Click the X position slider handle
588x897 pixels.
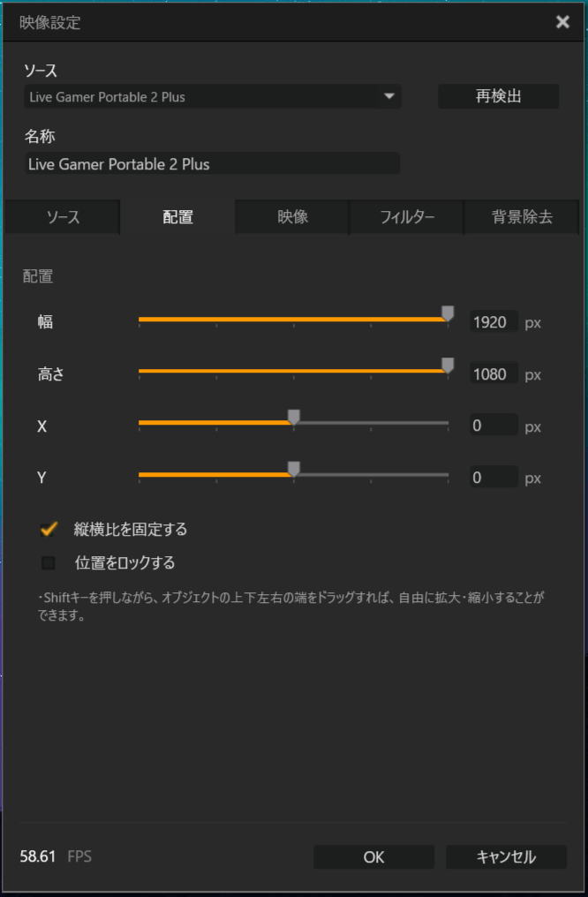point(293,417)
